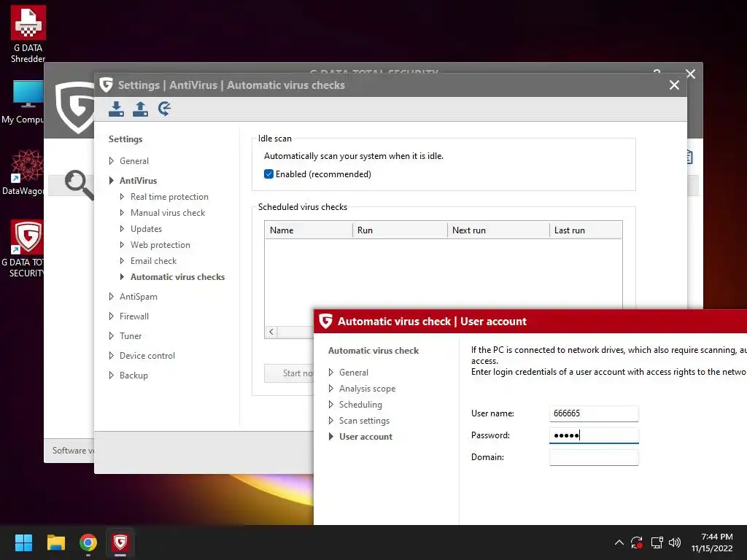Close the Settings window
This screenshot has width=747, height=560.
pos(674,85)
